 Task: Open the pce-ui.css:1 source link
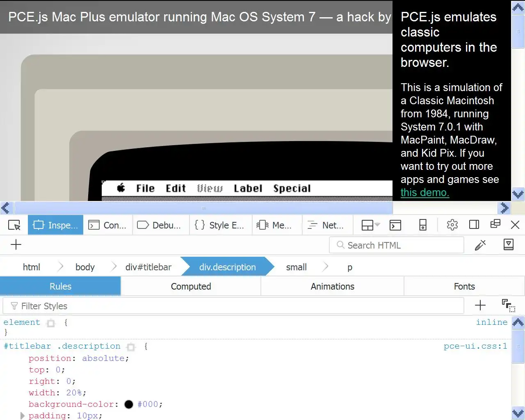click(475, 346)
